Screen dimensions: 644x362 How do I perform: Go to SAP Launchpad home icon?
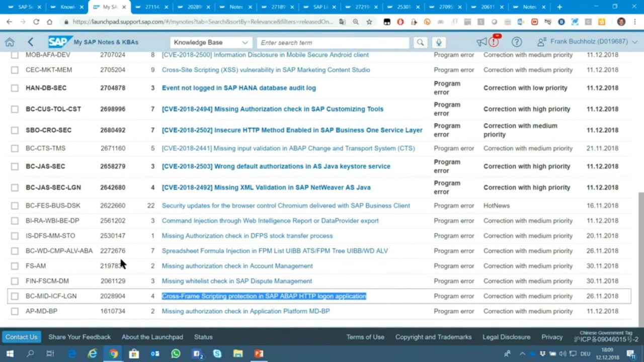pyautogui.click(x=10, y=42)
